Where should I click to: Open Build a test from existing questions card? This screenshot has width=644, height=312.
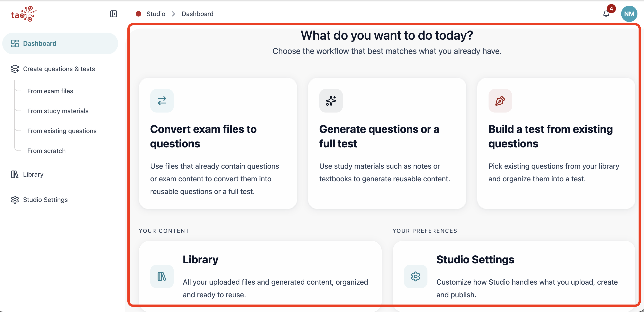(x=556, y=143)
